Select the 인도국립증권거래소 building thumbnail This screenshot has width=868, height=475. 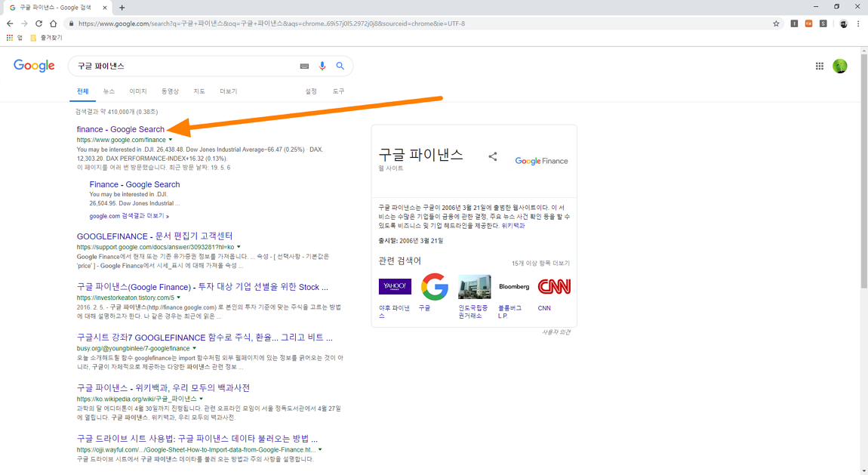click(x=475, y=286)
